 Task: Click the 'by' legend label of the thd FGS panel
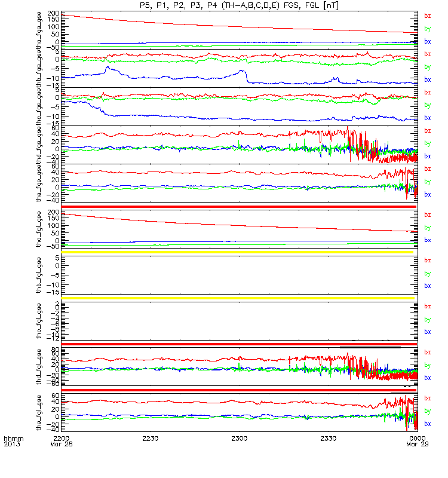pos(427,143)
